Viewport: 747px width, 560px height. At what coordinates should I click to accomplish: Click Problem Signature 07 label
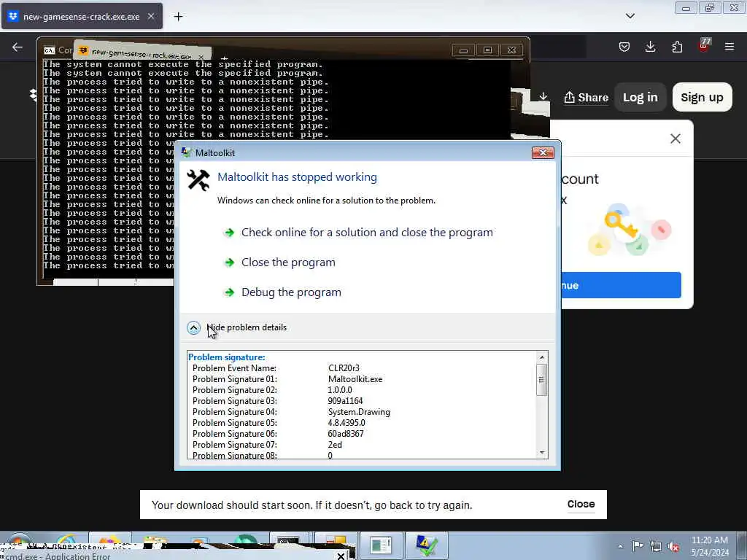[x=234, y=445]
